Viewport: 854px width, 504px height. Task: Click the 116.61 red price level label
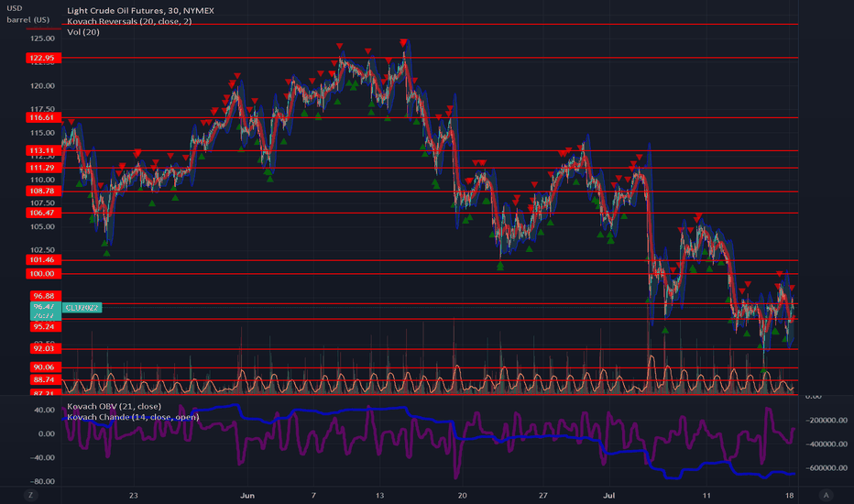(x=43, y=117)
